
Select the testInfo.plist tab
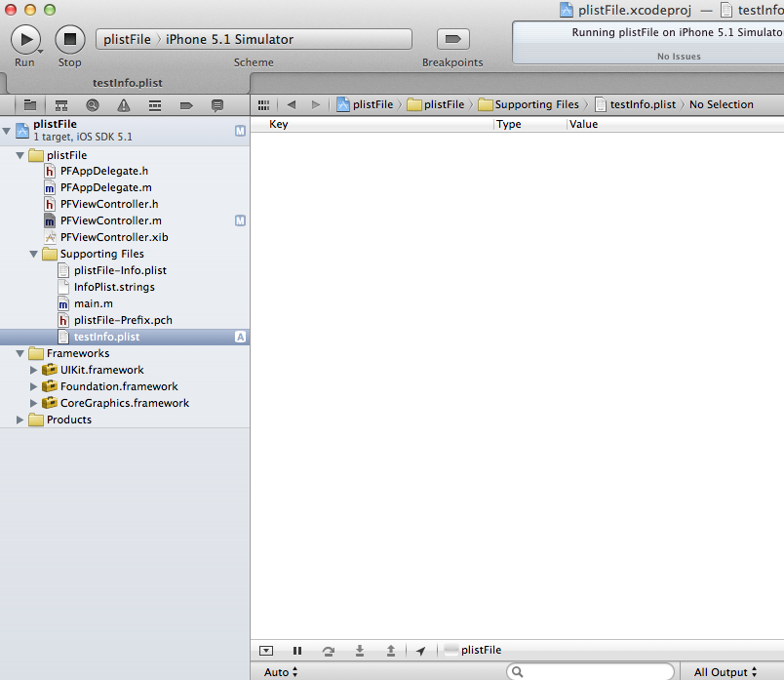(x=128, y=83)
